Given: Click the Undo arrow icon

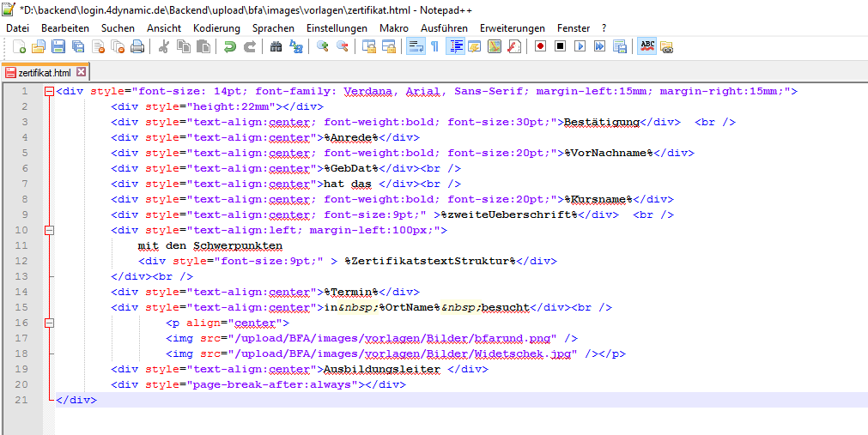Looking at the screenshot, I should [x=230, y=46].
